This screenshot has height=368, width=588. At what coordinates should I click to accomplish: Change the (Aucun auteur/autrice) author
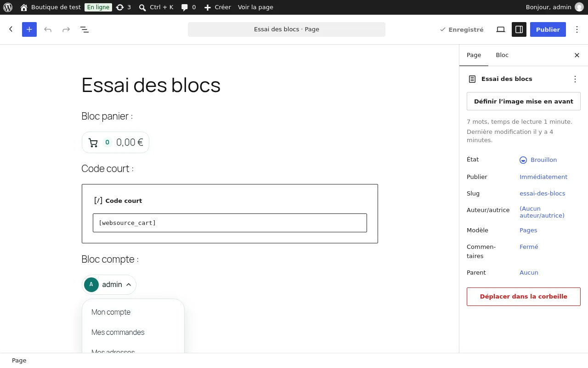542,212
